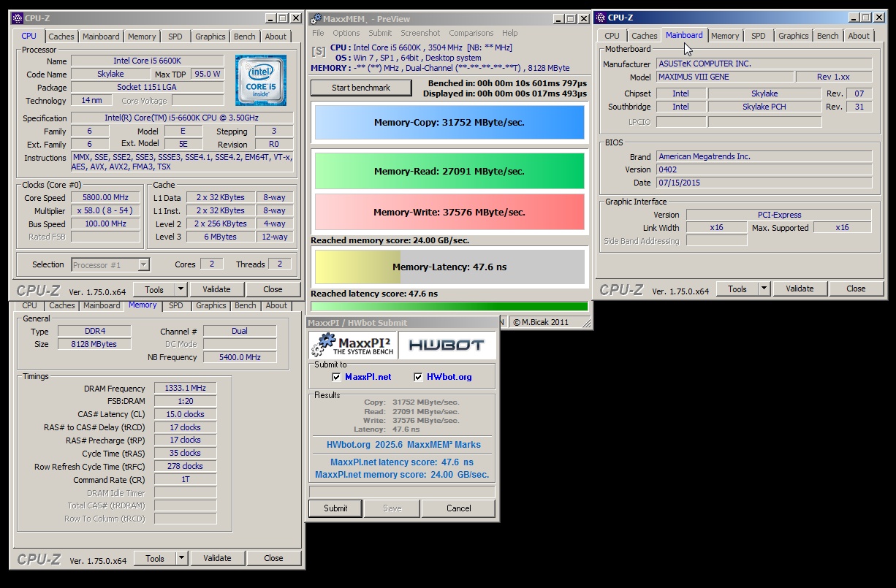Switch to Memory tab in left CPU-Z window
Image resolution: width=896 pixels, height=588 pixels.
click(x=142, y=37)
